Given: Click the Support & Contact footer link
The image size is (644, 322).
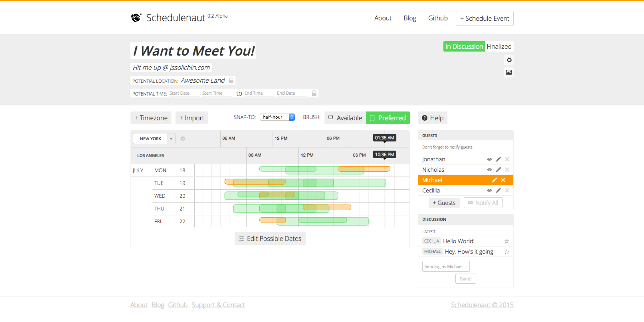Looking at the screenshot, I should (x=218, y=305).
